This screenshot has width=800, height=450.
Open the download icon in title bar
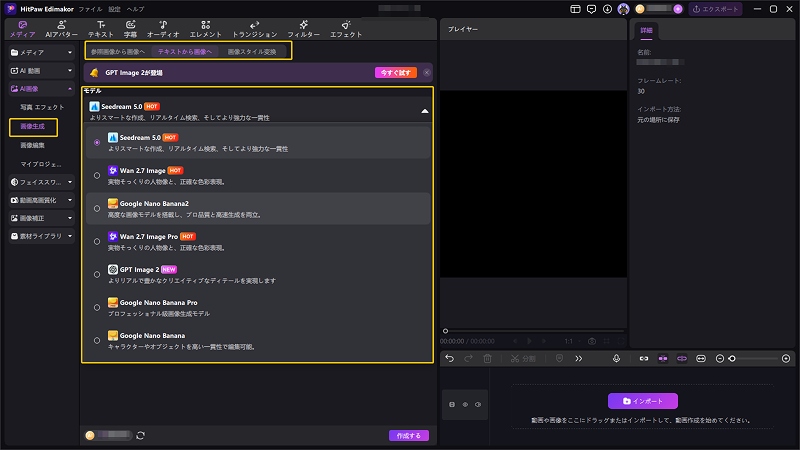pos(607,9)
